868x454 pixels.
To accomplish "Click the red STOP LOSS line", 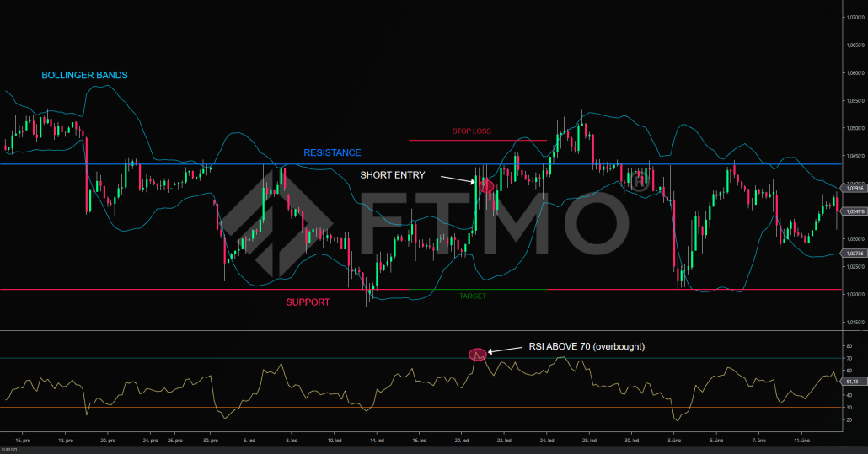I will tap(477, 140).
